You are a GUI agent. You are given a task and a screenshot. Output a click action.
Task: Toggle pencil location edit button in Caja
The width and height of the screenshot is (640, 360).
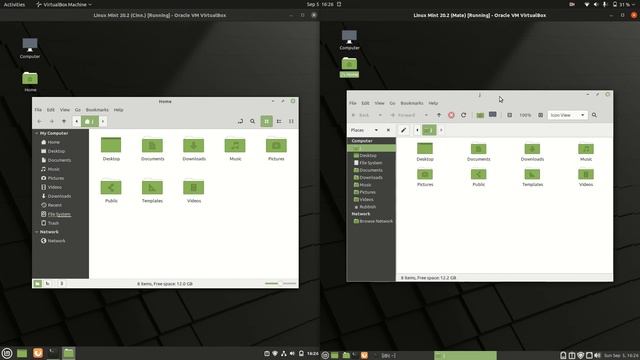[403, 130]
